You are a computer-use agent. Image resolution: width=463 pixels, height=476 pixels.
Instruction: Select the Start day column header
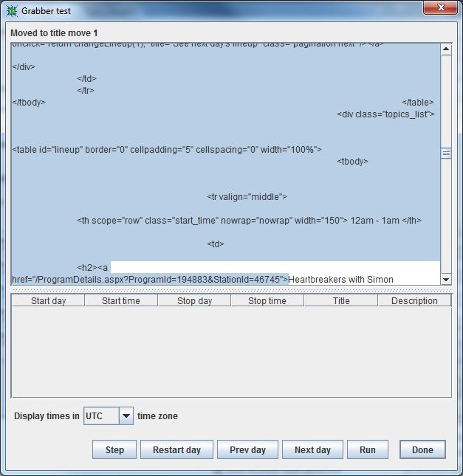click(48, 301)
